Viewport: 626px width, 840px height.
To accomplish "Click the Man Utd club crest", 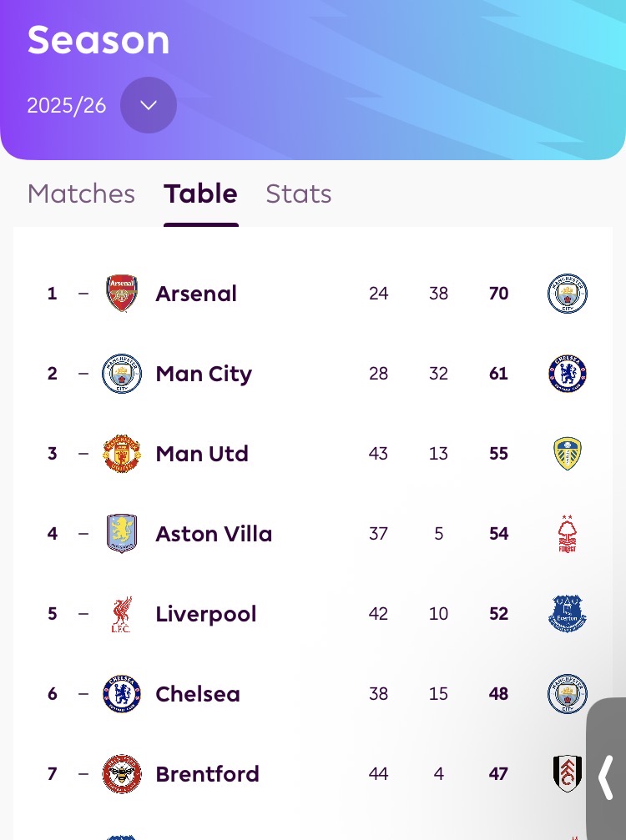I will coord(122,454).
